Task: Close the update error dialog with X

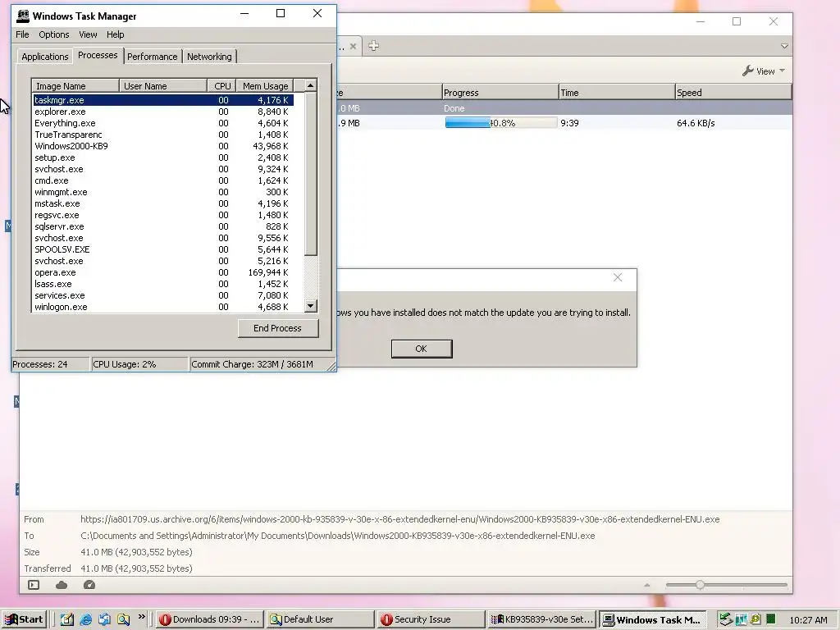Action: [618, 277]
